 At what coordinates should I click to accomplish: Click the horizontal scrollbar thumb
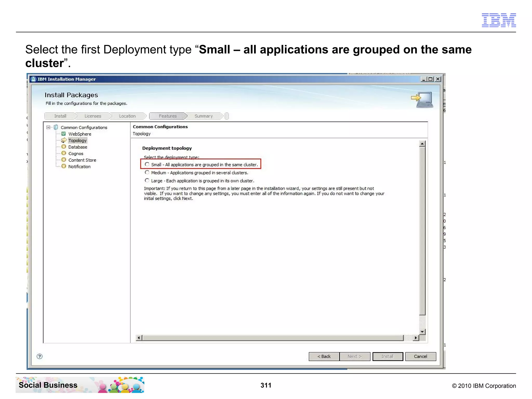point(273,338)
